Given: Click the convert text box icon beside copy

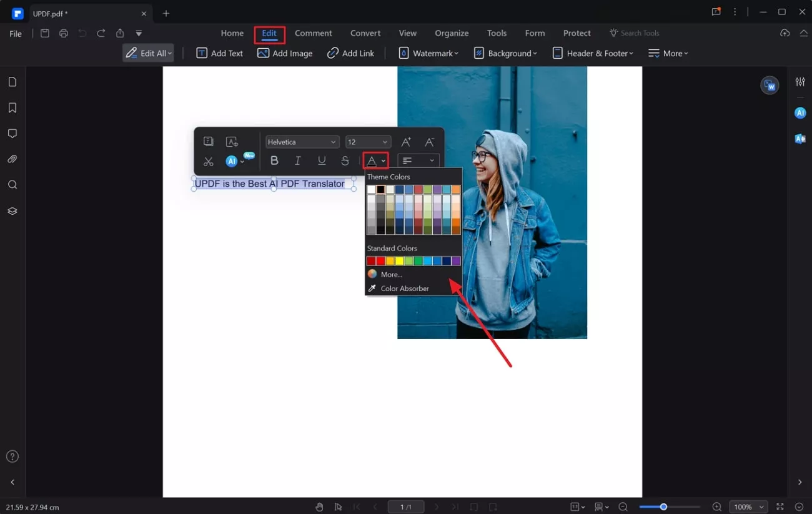Looking at the screenshot, I should [232, 142].
